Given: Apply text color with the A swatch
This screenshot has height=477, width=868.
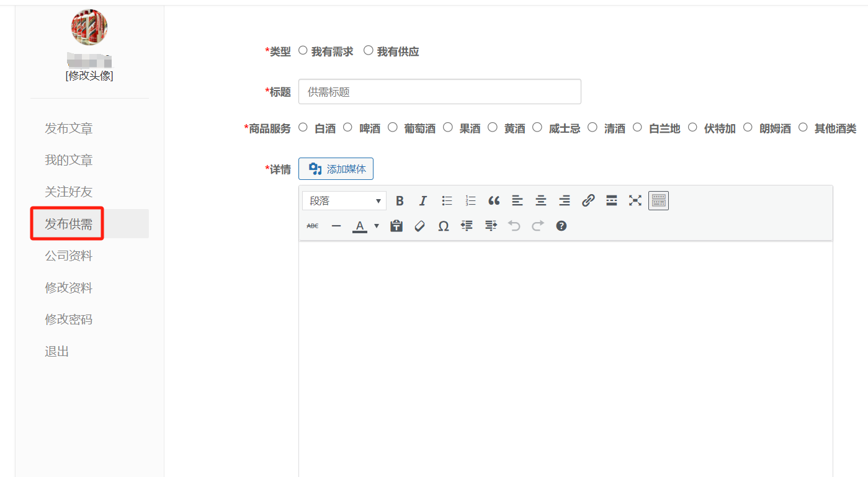Looking at the screenshot, I should pyautogui.click(x=359, y=226).
